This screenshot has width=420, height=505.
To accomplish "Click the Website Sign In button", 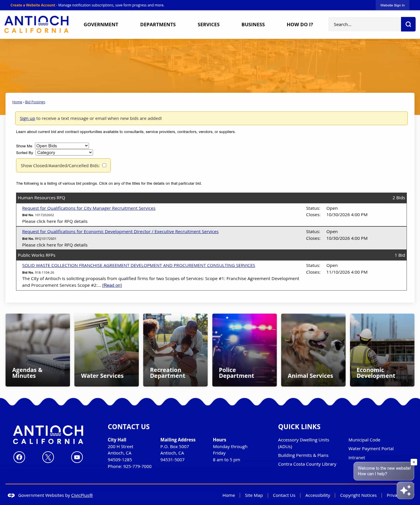I will (392, 5).
